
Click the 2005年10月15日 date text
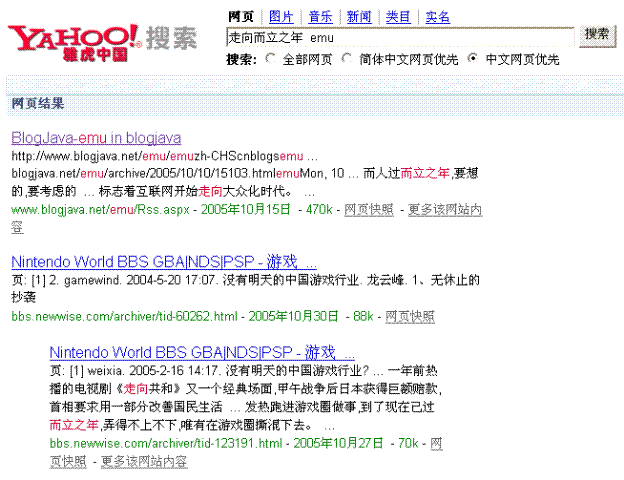coord(246,209)
